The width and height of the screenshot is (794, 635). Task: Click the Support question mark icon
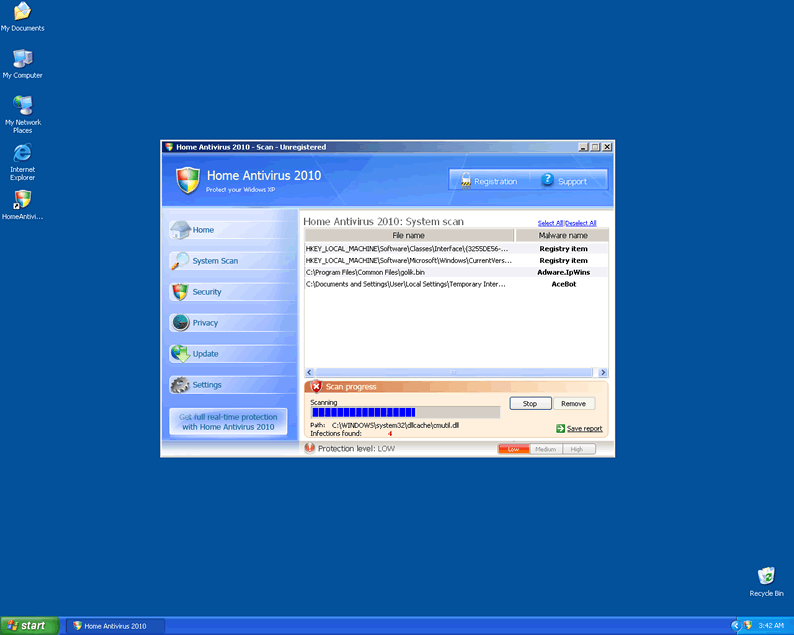547,181
